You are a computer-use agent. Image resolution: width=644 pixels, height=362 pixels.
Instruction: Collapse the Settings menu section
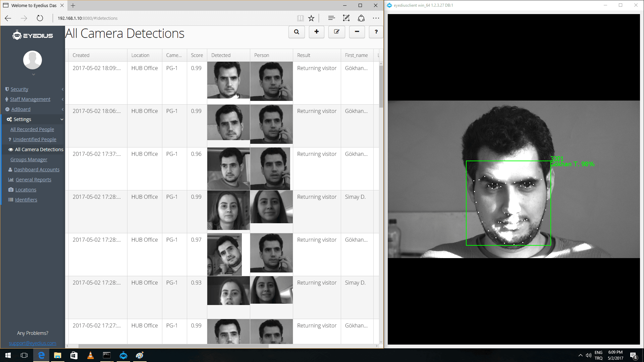coord(22,119)
